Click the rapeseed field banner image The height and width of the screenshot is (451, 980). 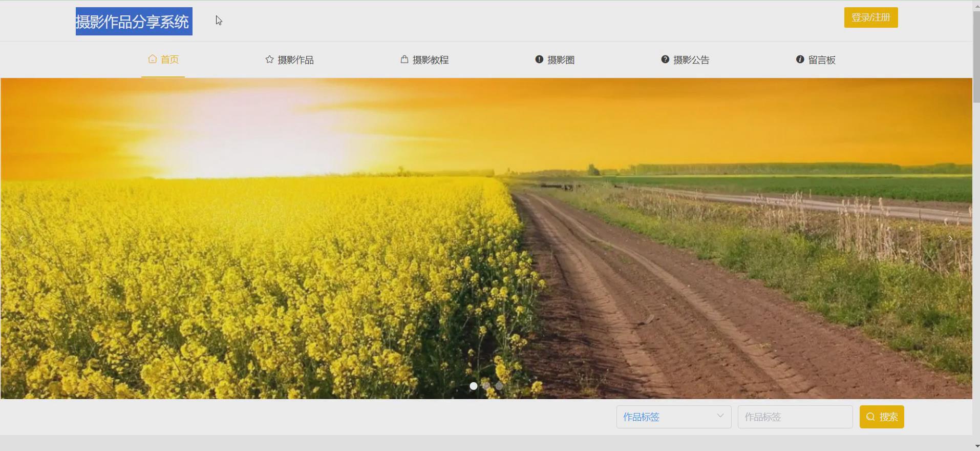point(486,238)
